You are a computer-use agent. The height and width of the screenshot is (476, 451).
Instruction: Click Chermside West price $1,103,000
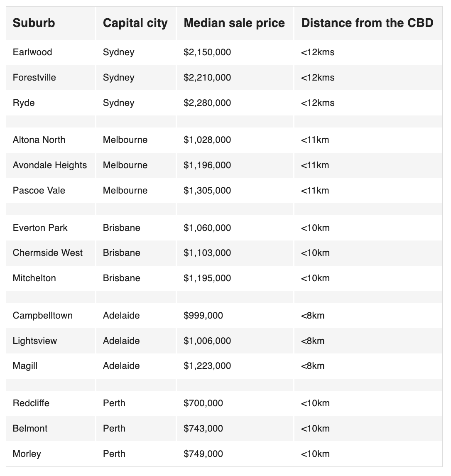pyautogui.click(x=207, y=253)
